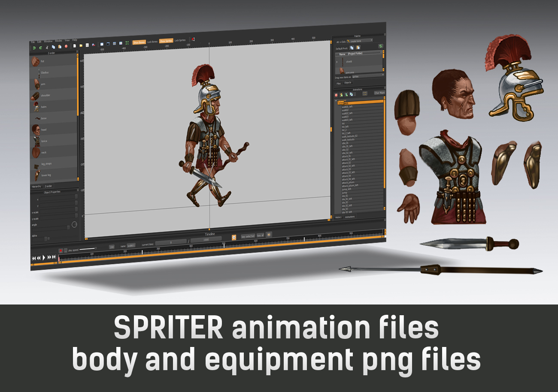Click the red record button near play speed
The image size is (558, 392).
[61, 251]
